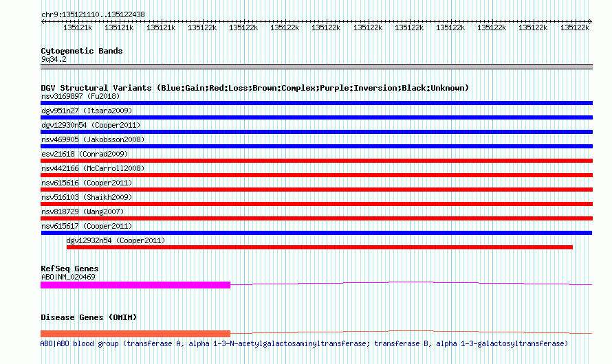Open the ABO|NM_020469 gene label
The width and height of the screenshot is (612, 364).
[68, 277]
